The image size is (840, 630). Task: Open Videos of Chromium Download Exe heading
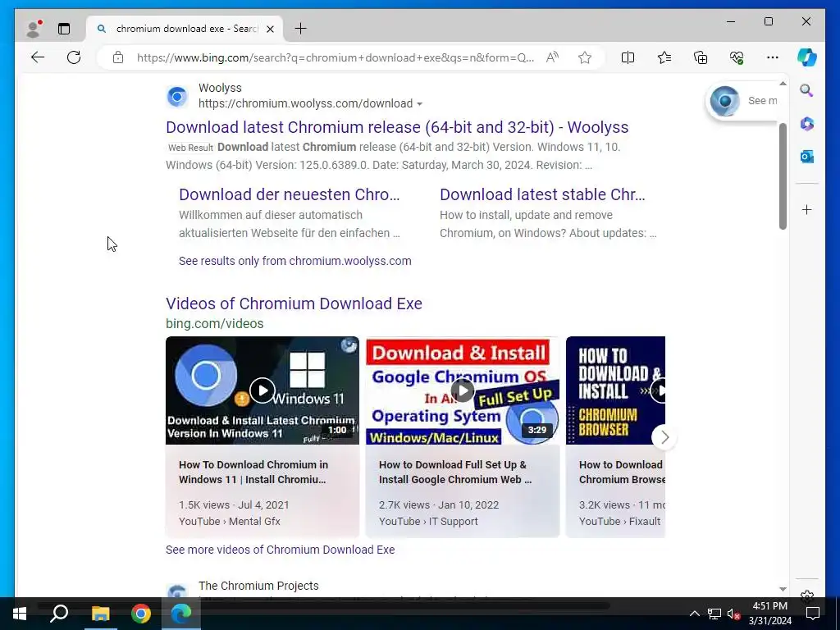pos(294,304)
